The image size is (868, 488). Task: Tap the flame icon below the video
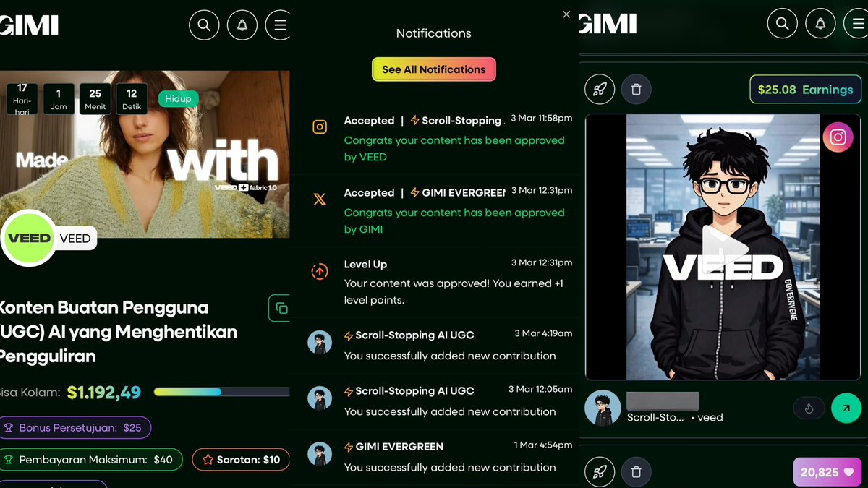click(x=809, y=408)
